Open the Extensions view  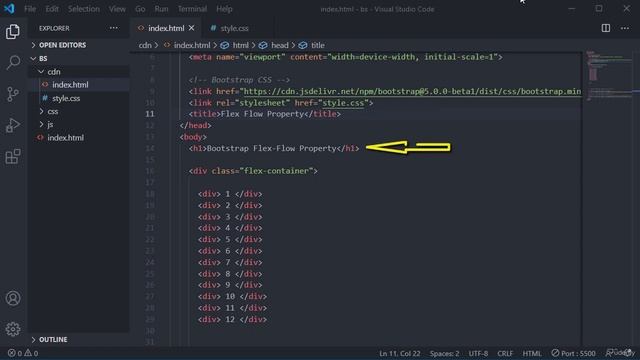coord(13,156)
